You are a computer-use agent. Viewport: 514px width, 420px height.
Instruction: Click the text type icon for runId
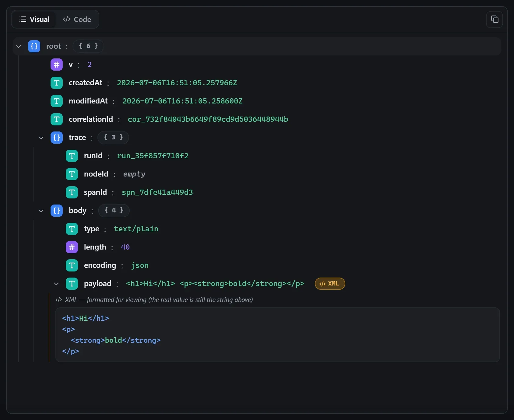coord(72,156)
